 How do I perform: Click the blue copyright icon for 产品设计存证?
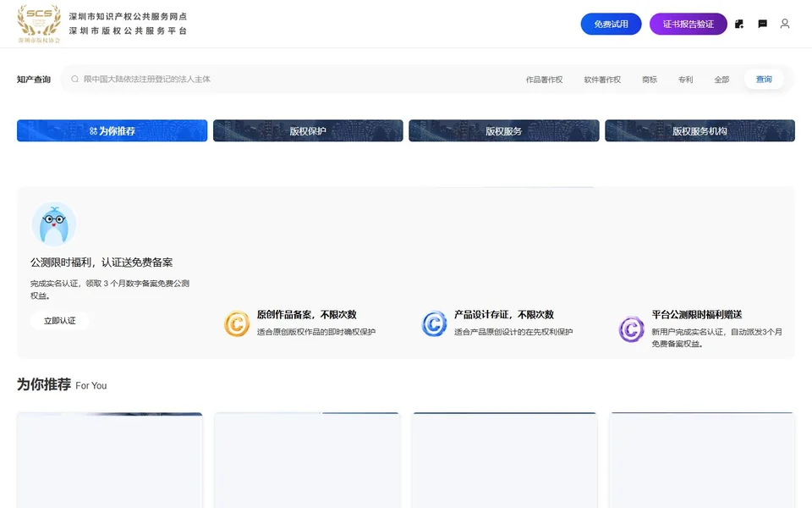434,324
